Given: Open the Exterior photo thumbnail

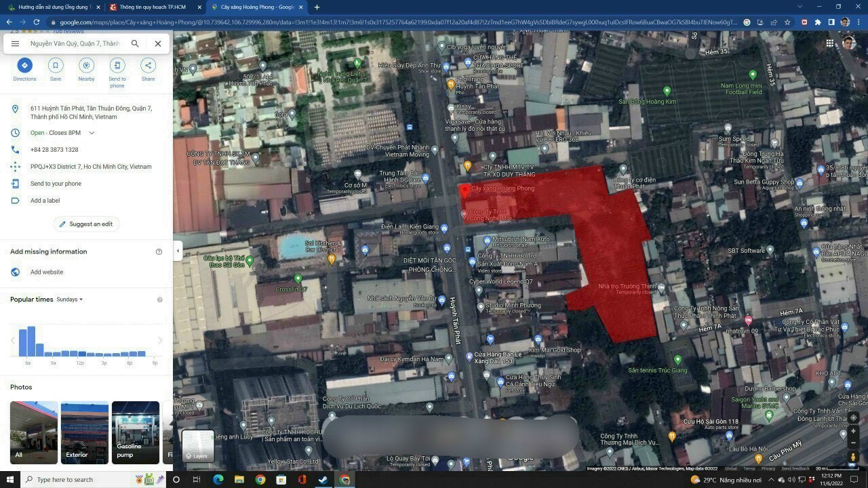Looking at the screenshot, I should coord(84,432).
